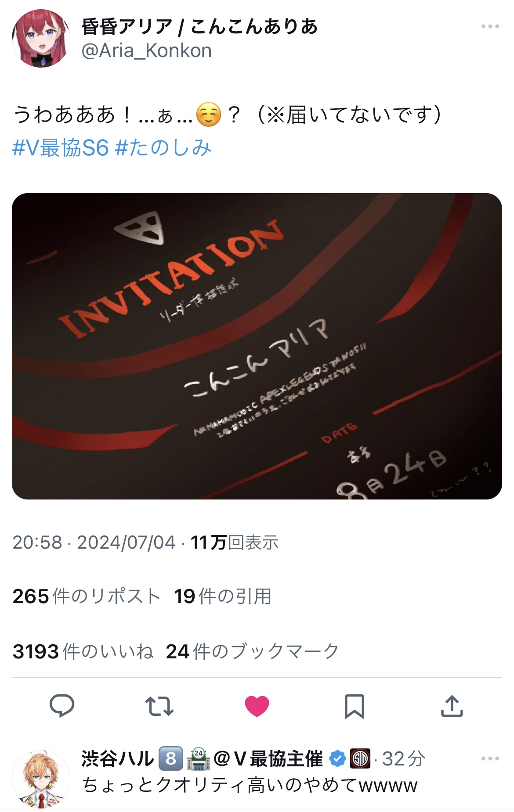
Task: Tap the TSM affiliation logo badge
Action: tap(360, 758)
